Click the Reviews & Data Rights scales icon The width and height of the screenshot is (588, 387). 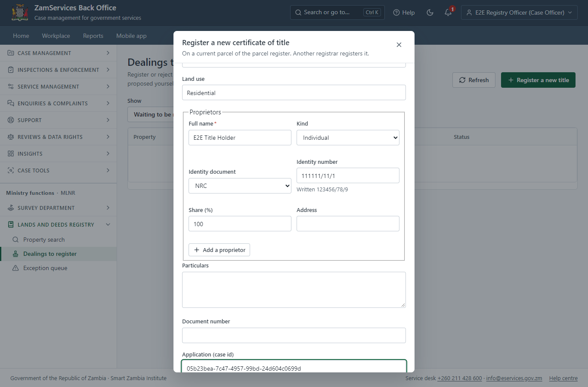coord(11,137)
